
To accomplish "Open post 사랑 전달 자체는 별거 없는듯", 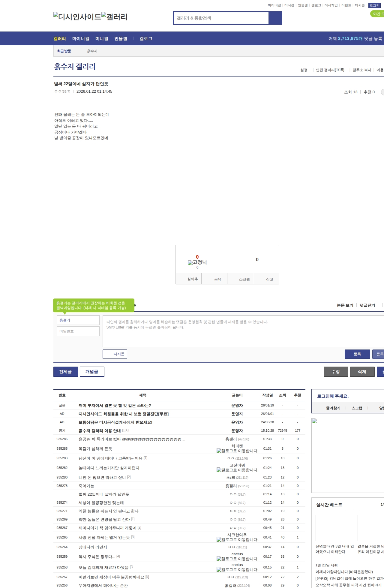I will 104,538.
